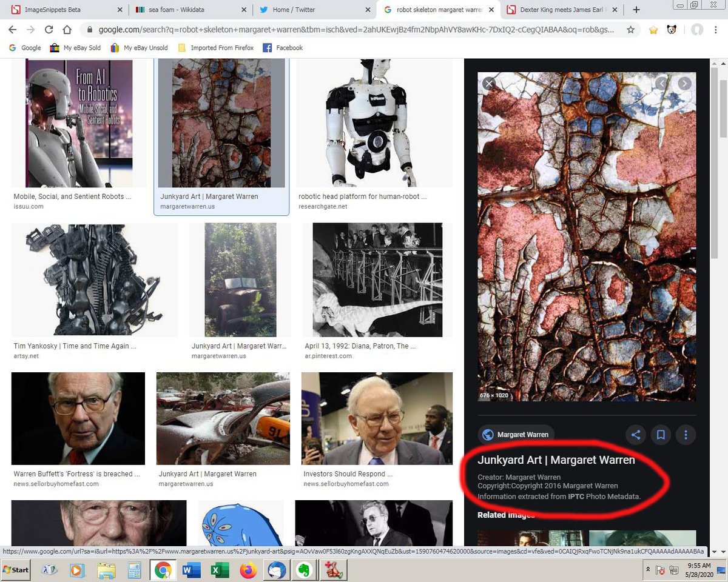Open Chrome's customize menu with three dots

pos(716,29)
